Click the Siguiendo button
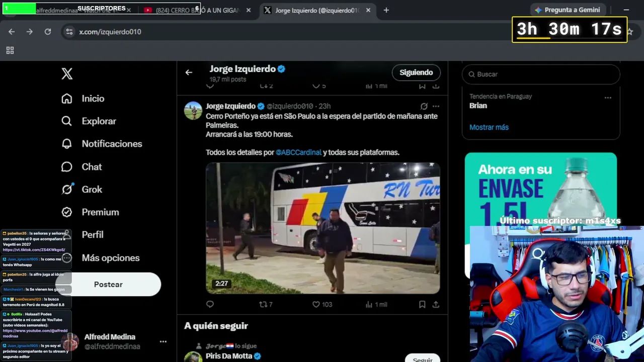The width and height of the screenshot is (644, 362). tap(416, 72)
